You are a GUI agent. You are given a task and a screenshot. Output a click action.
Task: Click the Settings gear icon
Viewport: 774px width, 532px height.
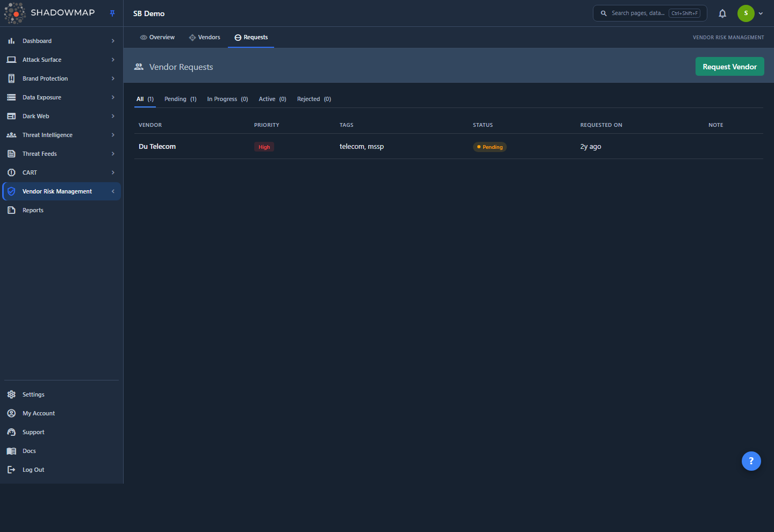coord(11,394)
